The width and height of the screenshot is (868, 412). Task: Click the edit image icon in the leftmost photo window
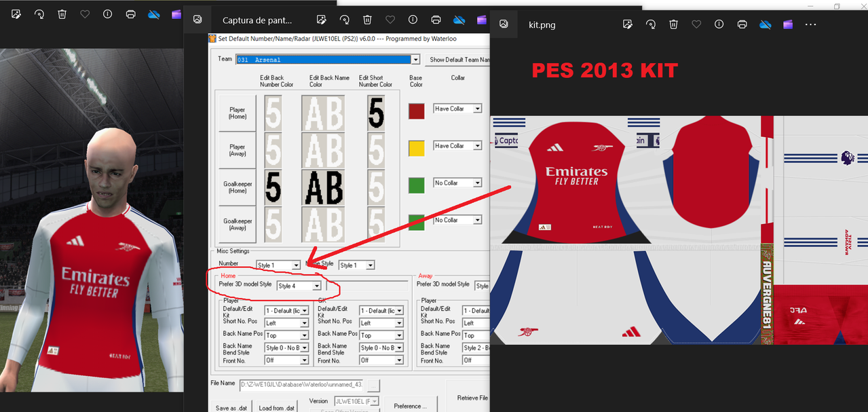tap(16, 14)
